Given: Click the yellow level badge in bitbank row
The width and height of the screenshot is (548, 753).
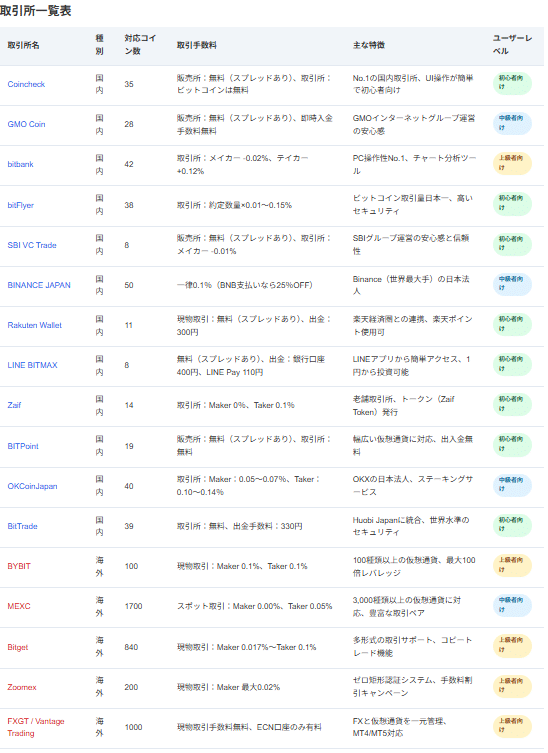Looking at the screenshot, I should click(512, 163).
